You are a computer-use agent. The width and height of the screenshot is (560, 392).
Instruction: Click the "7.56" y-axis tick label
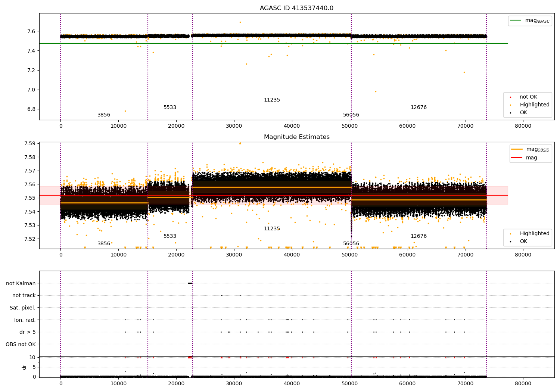point(30,184)
